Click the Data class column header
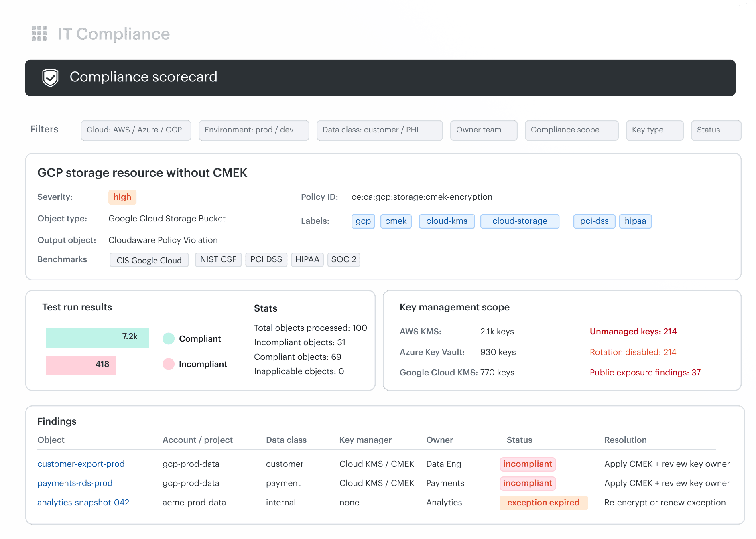Viewport: 756px width, 539px height. click(287, 440)
